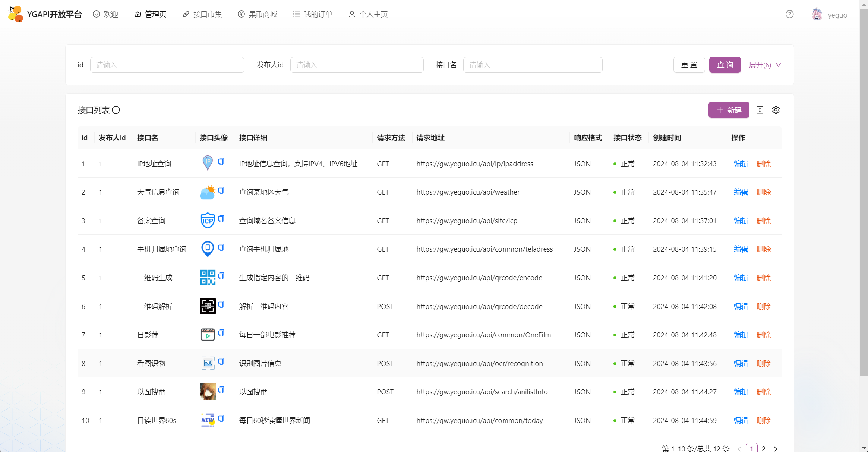The width and height of the screenshot is (868, 452).
Task: Copy the 二维码解析 interface avatar
Action: 221,304
